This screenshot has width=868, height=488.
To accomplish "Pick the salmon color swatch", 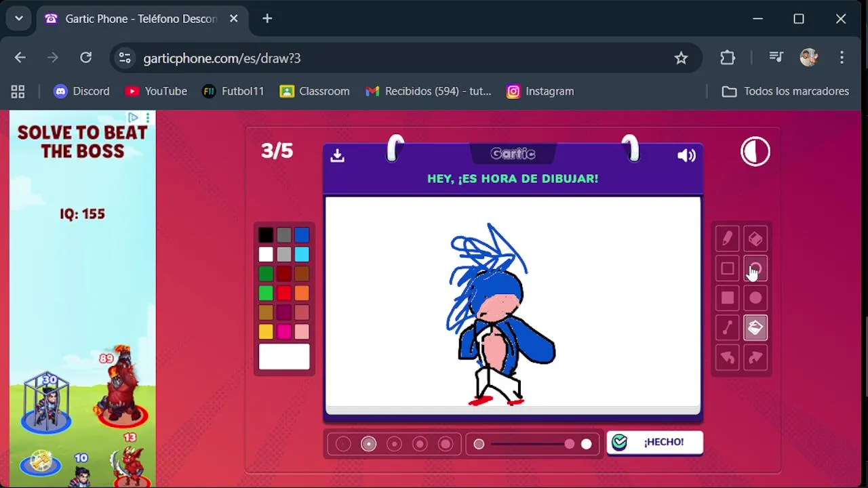I will 302,312.
